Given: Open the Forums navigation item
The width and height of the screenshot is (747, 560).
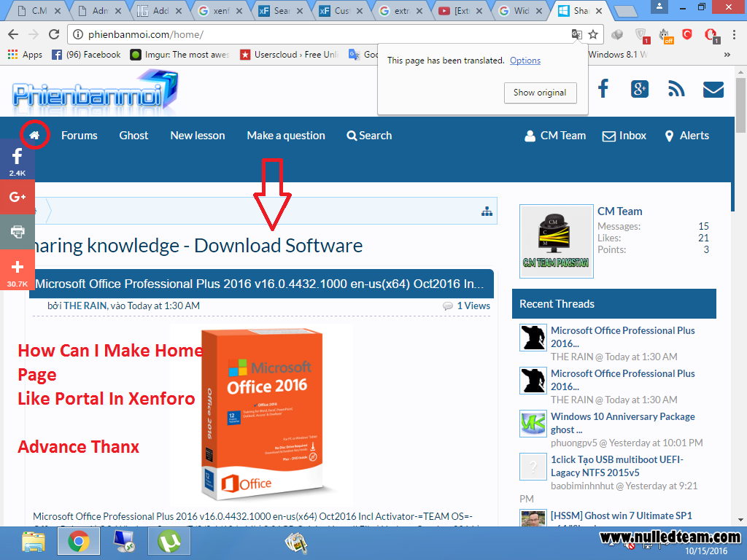Looking at the screenshot, I should 79,136.
